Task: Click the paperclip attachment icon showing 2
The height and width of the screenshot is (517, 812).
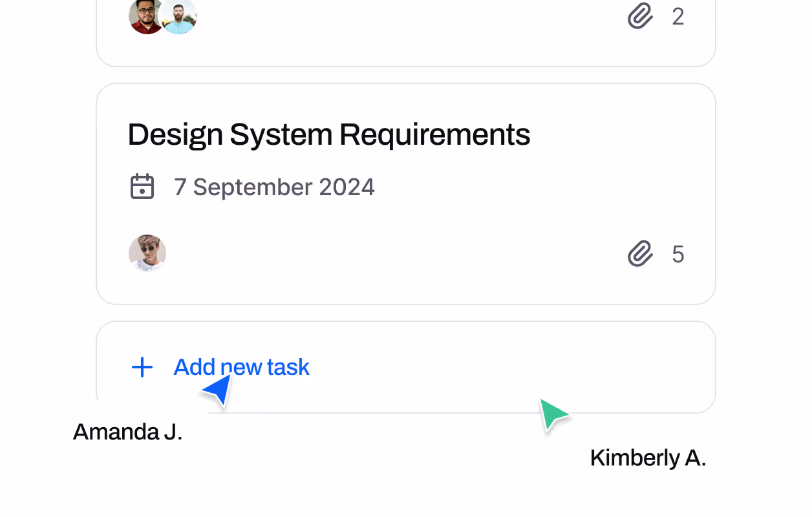Action: (x=639, y=17)
